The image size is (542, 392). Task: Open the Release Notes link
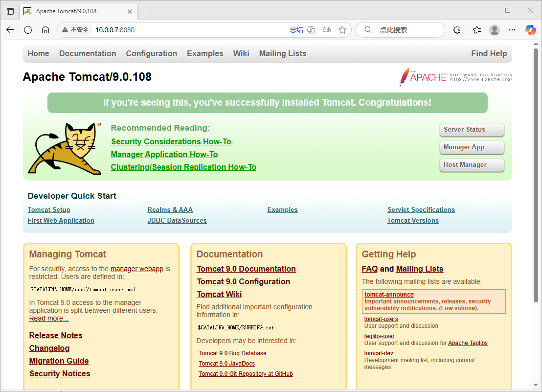point(56,335)
